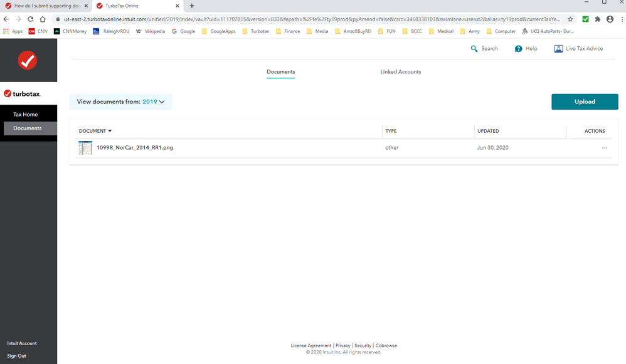Open Intuit Account link

(22, 343)
